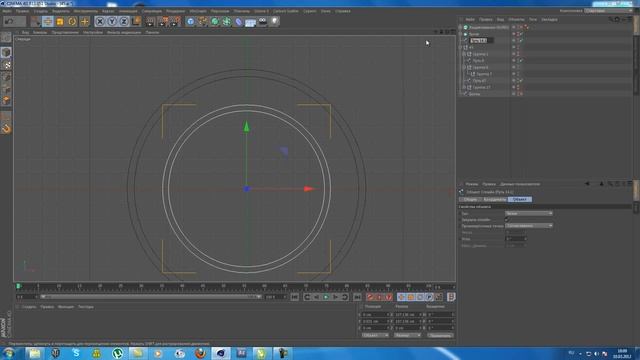Image resolution: width=640 pixels, height=360 pixels.
Task: Open Skype from the Windows taskbar
Action: pos(76,353)
